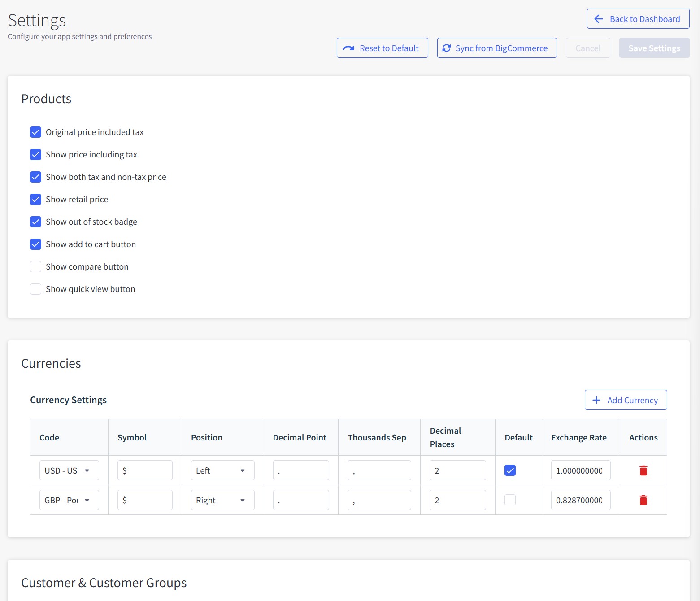
Task: Click the USD thousands separator field
Action: click(379, 470)
